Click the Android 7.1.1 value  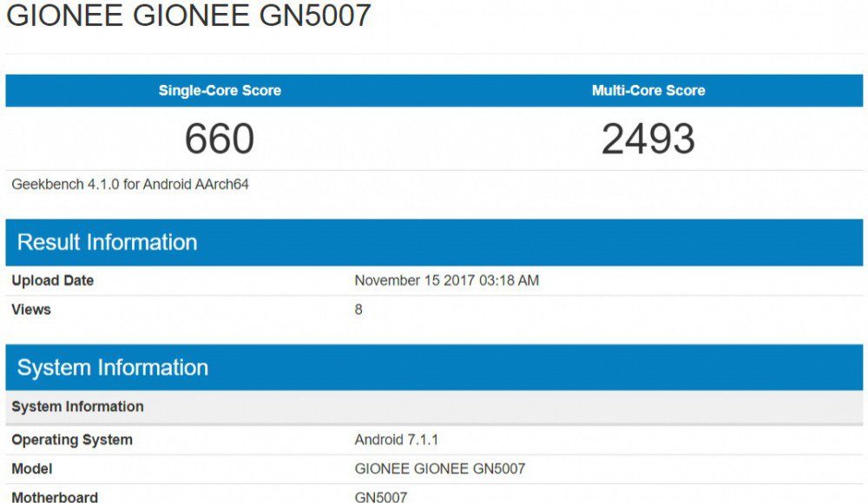click(x=397, y=440)
